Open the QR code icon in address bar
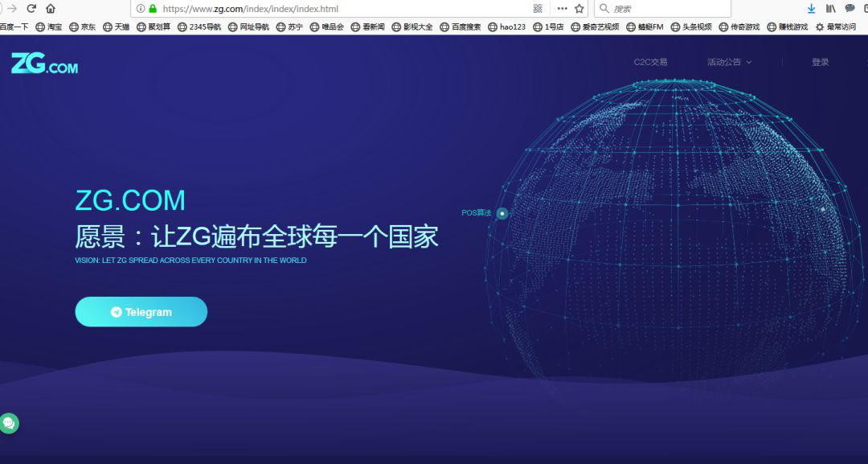This screenshot has height=464, width=868. [x=538, y=9]
